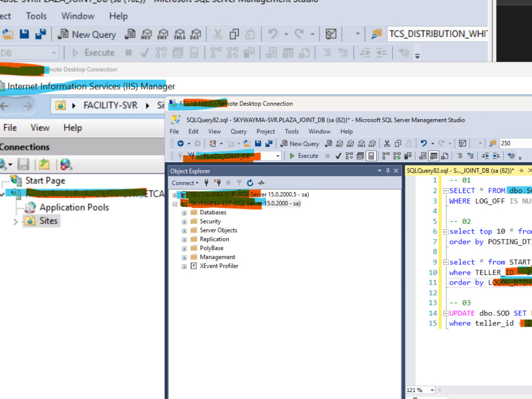Open Query menu in inner SSMS
Screen dimensions: 532x399
[238, 131]
